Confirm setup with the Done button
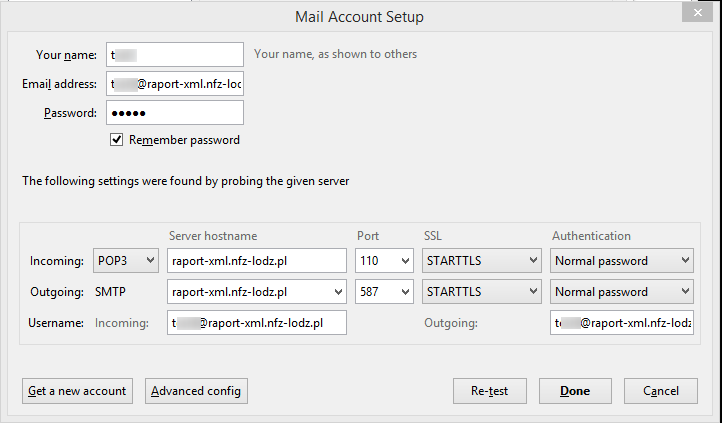 (x=575, y=391)
